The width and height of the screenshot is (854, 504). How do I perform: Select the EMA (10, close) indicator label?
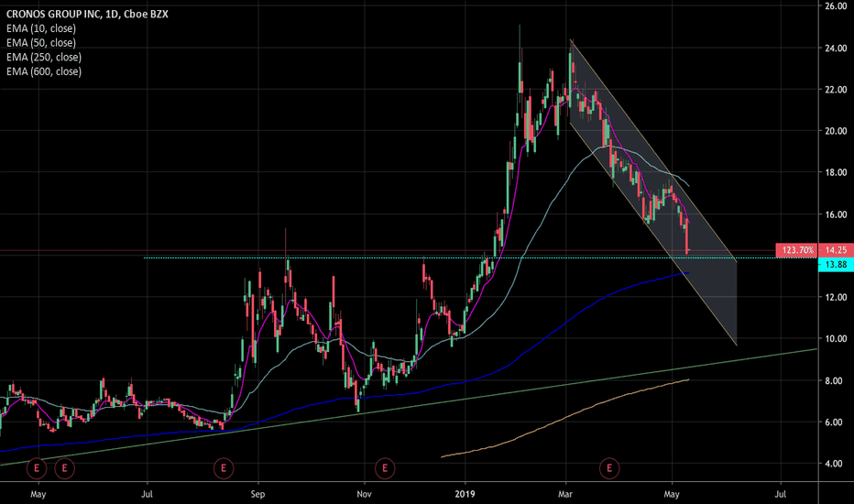[x=41, y=28]
